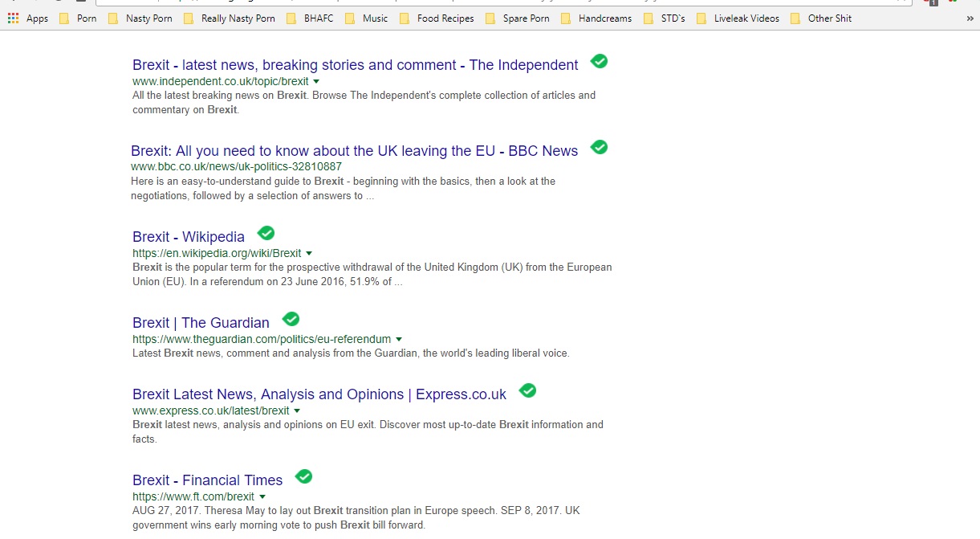Screen dimensions: 980x539
Task: Click the www.express.co.uk/latest/brexit URL text
Action: click(x=211, y=411)
